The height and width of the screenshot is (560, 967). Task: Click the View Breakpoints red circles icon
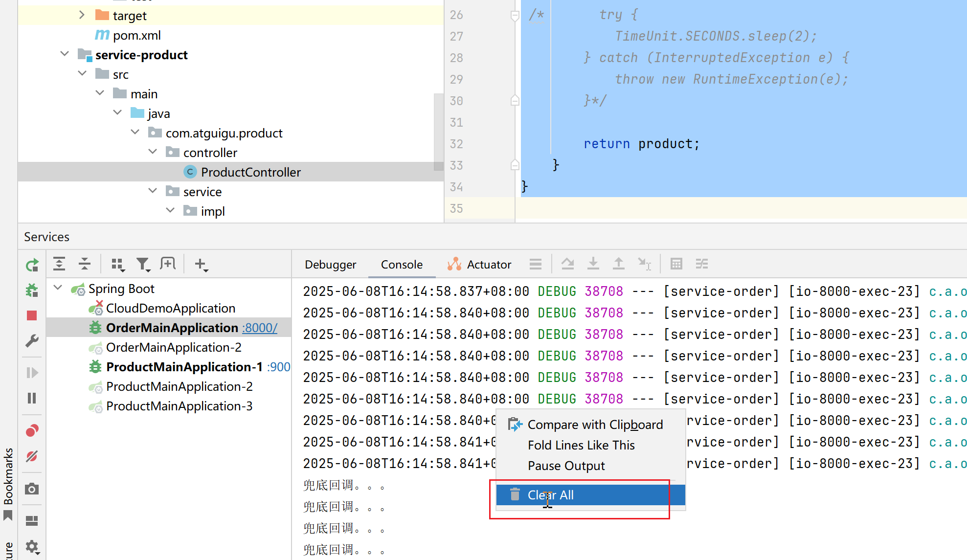point(32,431)
